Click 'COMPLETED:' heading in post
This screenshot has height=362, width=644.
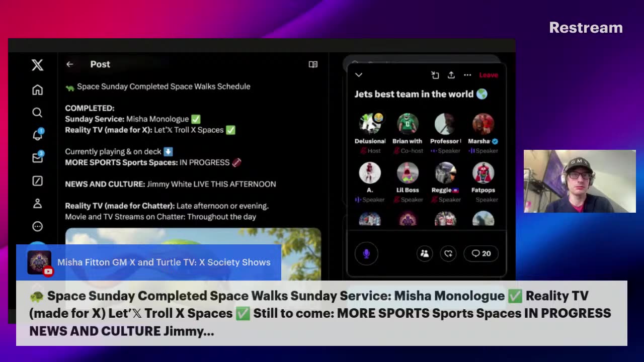(90, 108)
